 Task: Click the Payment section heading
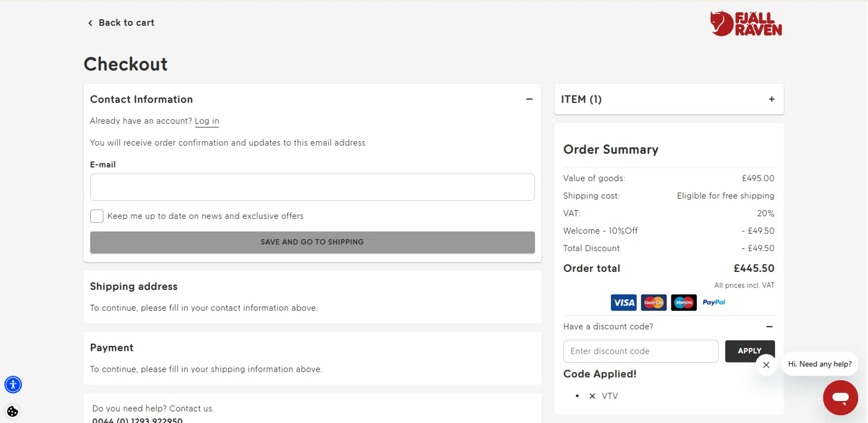coord(112,348)
